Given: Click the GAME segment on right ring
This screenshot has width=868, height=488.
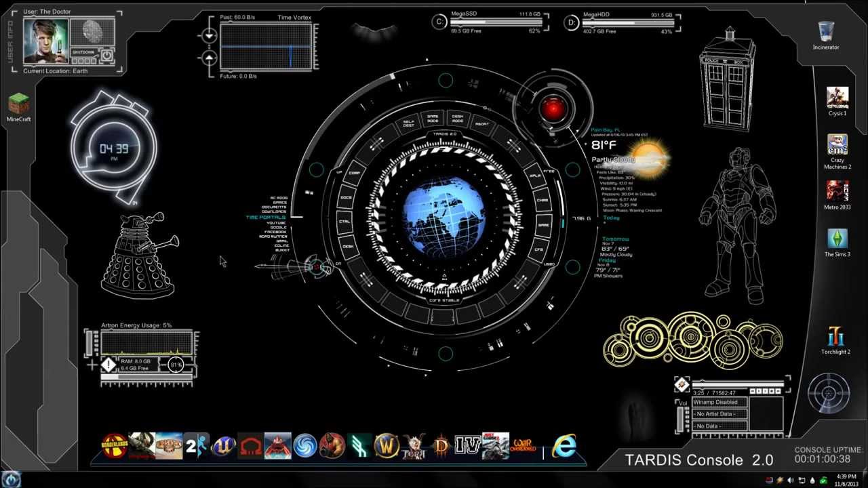Looking at the screenshot, I should tap(544, 224).
